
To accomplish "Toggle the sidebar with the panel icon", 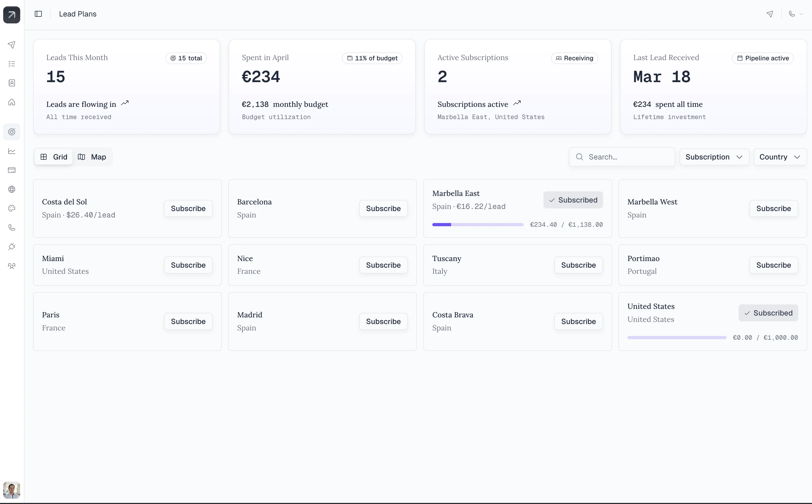I will pyautogui.click(x=38, y=14).
